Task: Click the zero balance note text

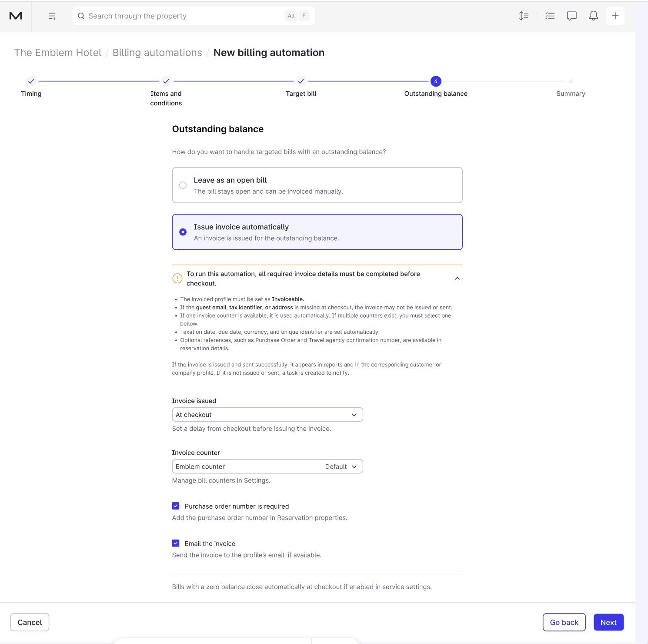Action: click(x=302, y=587)
